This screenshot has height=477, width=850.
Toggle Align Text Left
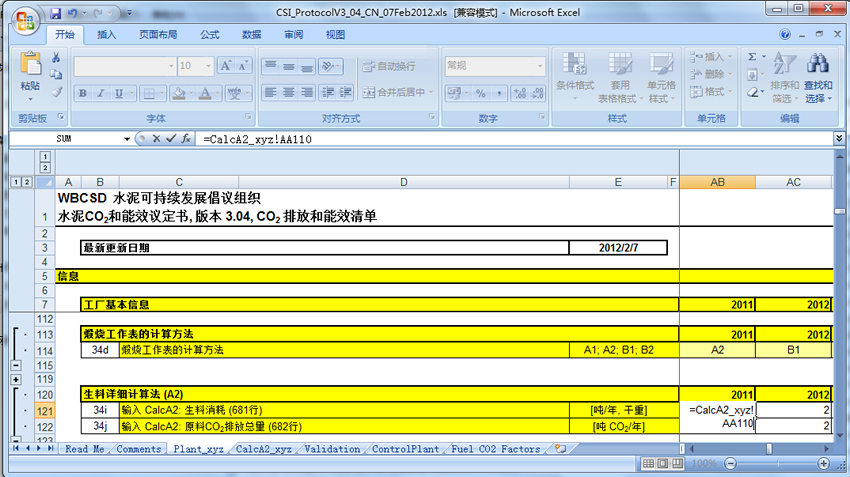[271, 93]
